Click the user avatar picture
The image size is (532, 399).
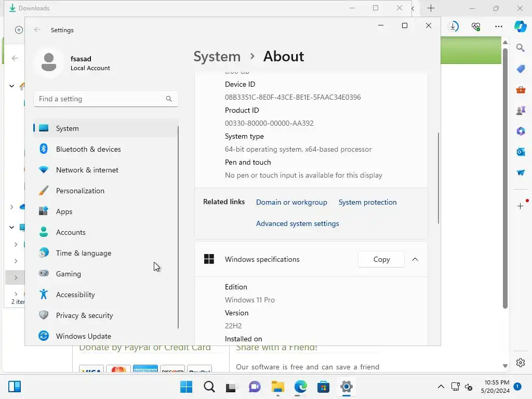pyautogui.click(x=48, y=62)
